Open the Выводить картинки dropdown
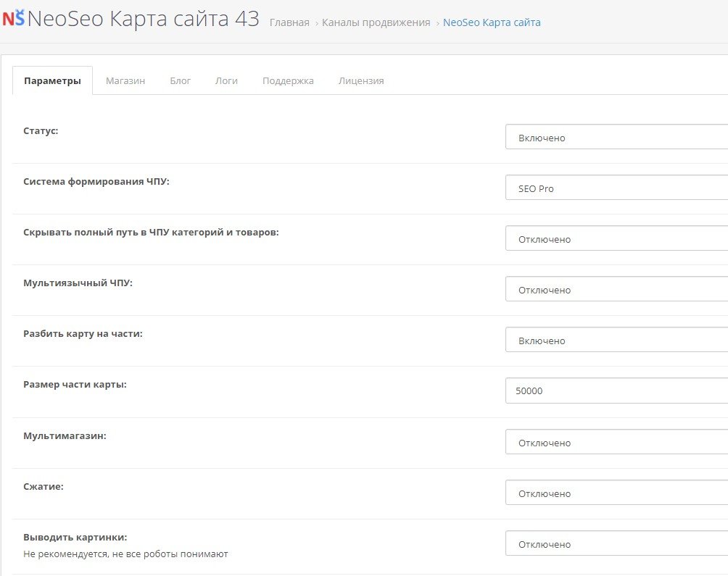This screenshot has width=728, height=576. click(x=616, y=543)
